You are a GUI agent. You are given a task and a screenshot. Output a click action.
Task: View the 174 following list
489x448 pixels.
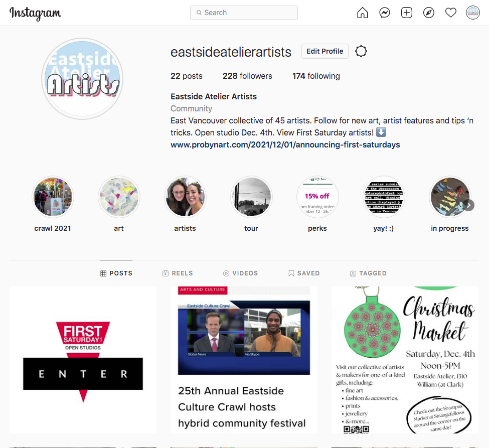click(x=316, y=76)
